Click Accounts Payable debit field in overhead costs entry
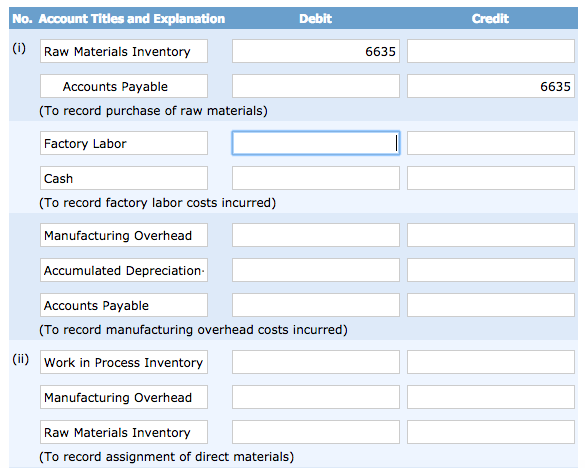The image size is (585, 468). (316, 305)
